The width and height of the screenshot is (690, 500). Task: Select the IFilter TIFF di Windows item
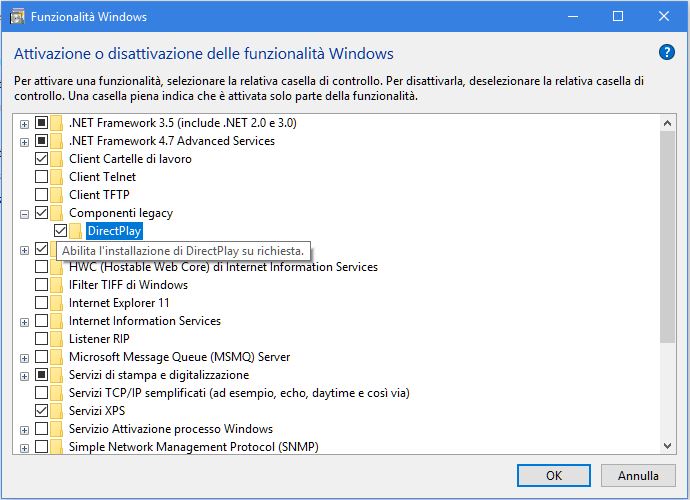pos(128,285)
